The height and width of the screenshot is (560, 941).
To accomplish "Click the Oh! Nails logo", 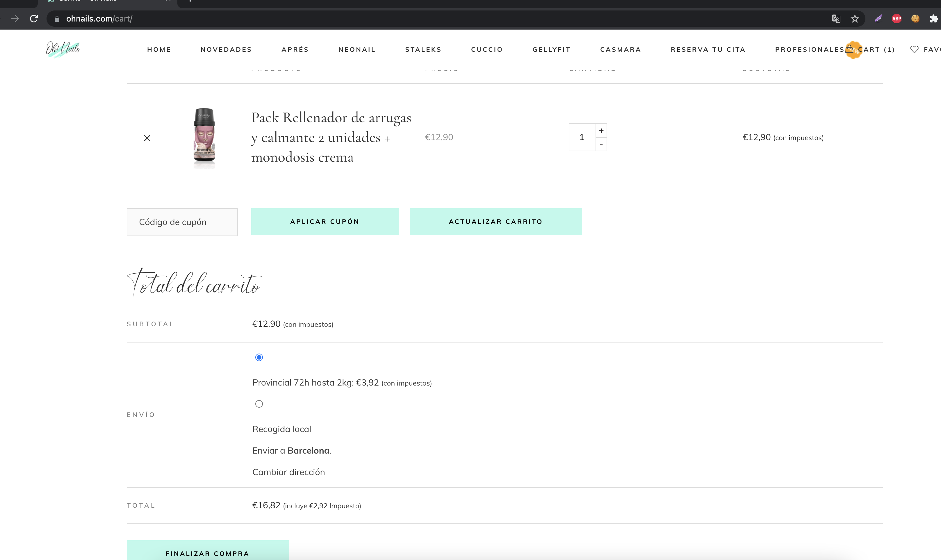I will coord(63,49).
